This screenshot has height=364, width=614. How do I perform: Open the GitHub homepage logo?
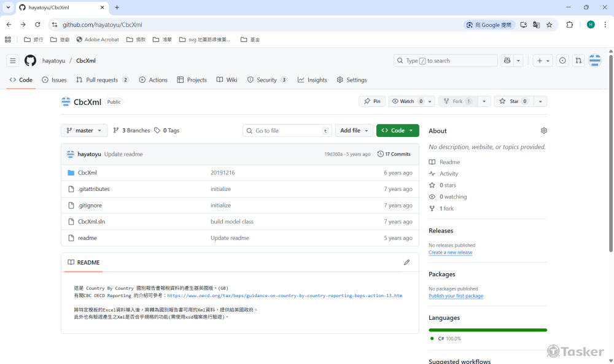pyautogui.click(x=30, y=61)
